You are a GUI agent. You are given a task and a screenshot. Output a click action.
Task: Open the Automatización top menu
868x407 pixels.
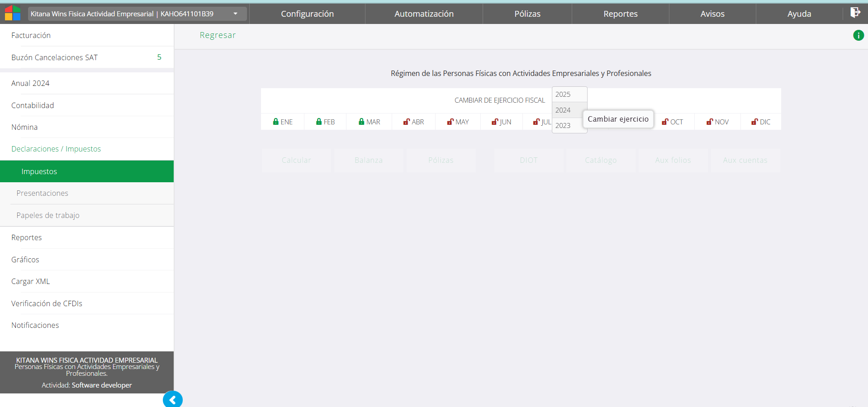pyautogui.click(x=424, y=14)
